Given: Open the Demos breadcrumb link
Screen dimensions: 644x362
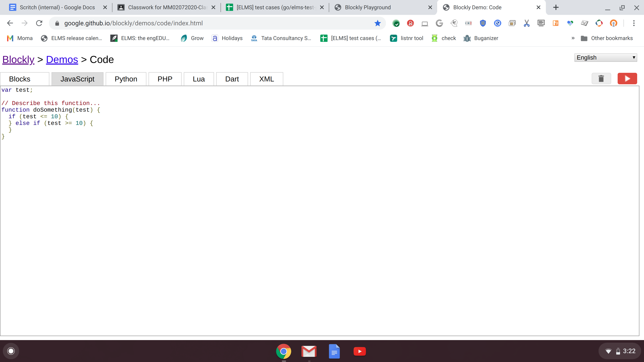Looking at the screenshot, I should 62,60.
